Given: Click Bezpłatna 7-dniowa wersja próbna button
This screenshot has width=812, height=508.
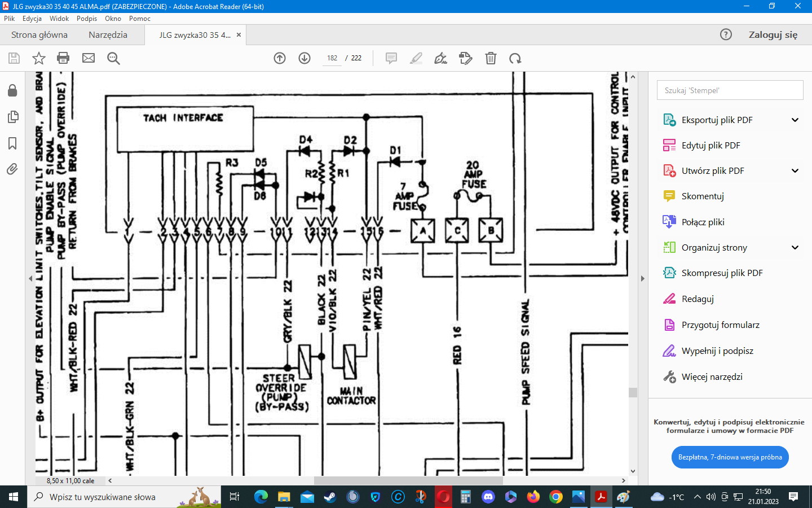Looking at the screenshot, I should pos(730,457).
